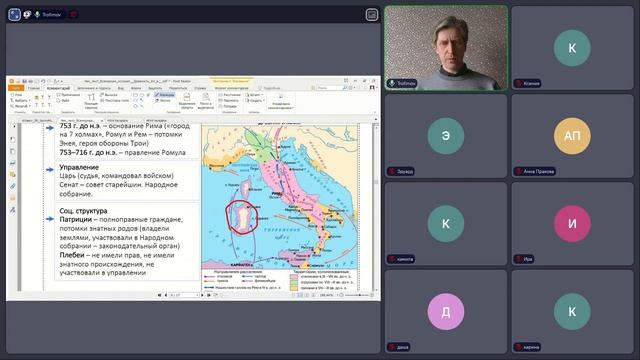The width and height of the screenshot is (640, 360).
Task: Click the Поиск и выделение tool
Action: point(206,101)
